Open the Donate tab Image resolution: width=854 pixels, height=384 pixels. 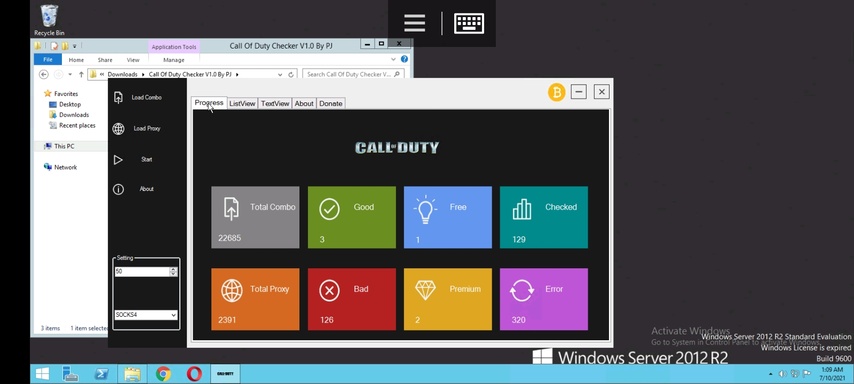pos(331,103)
